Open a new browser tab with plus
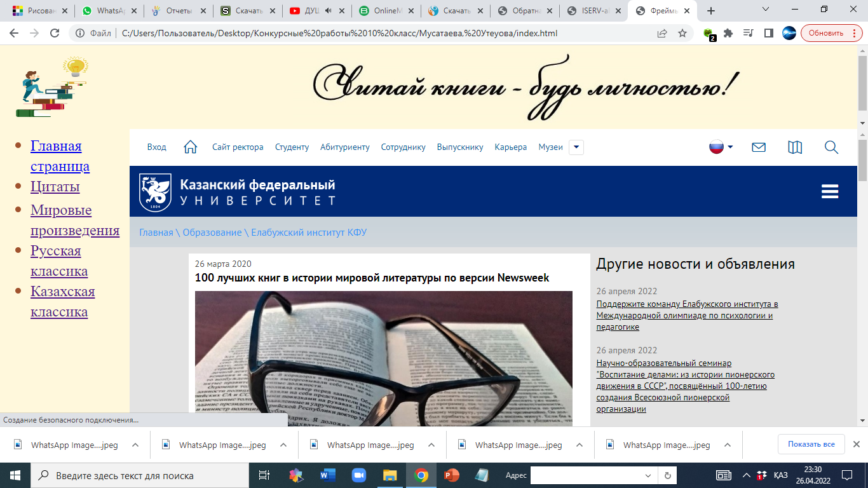Image resolution: width=868 pixels, height=488 pixels. point(711,11)
